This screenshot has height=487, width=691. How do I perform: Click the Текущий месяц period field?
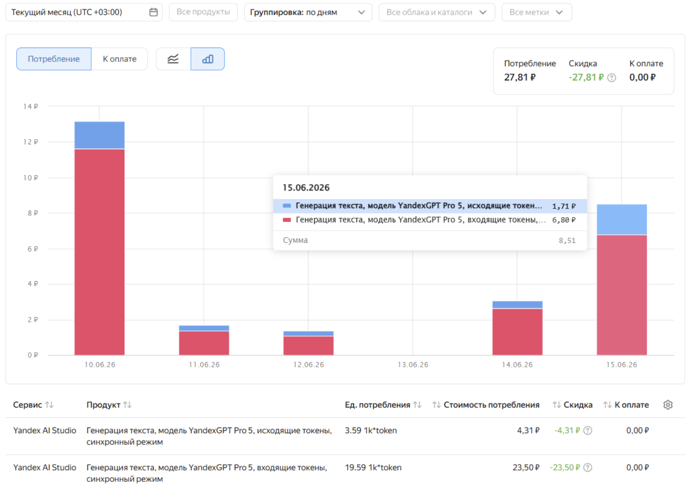(84, 12)
